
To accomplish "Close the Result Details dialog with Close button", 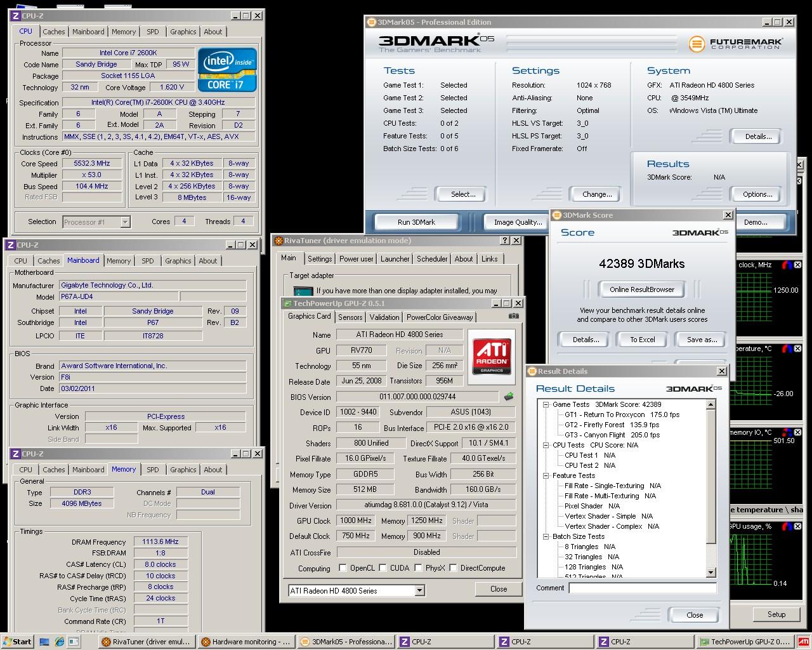I will click(x=695, y=614).
